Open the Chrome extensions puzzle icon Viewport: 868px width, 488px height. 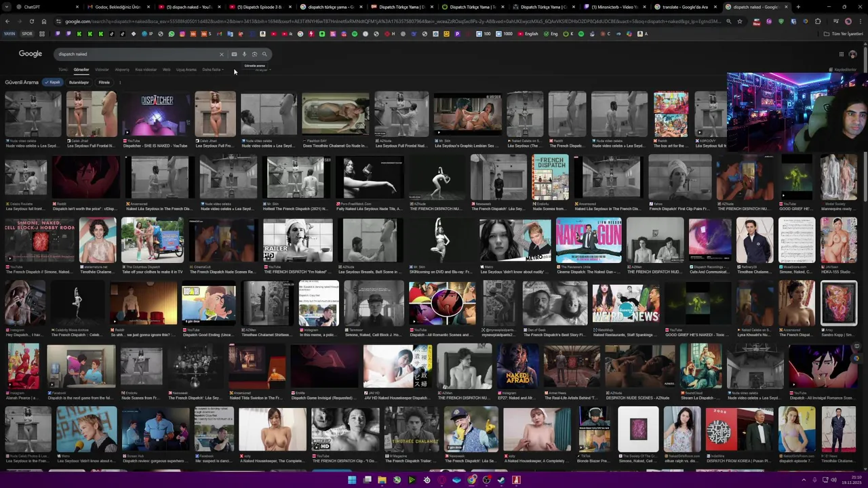click(x=818, y=21)
